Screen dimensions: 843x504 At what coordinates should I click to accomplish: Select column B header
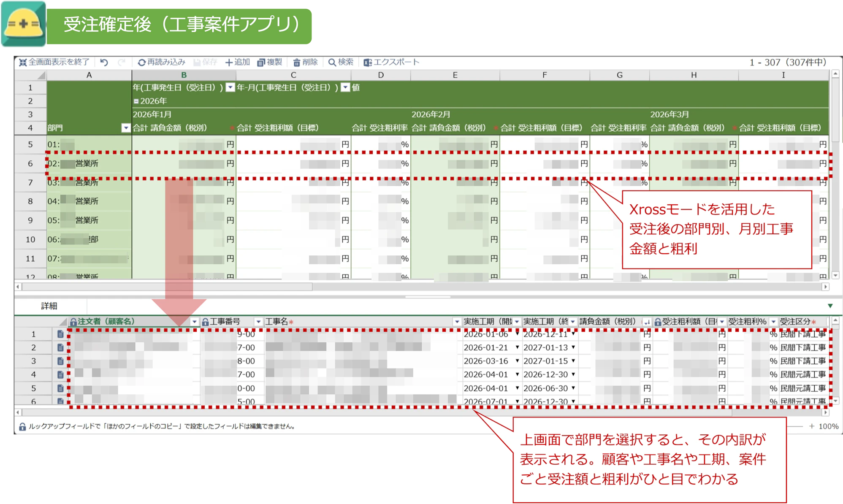pyautogui.click(x=184, y=75)
